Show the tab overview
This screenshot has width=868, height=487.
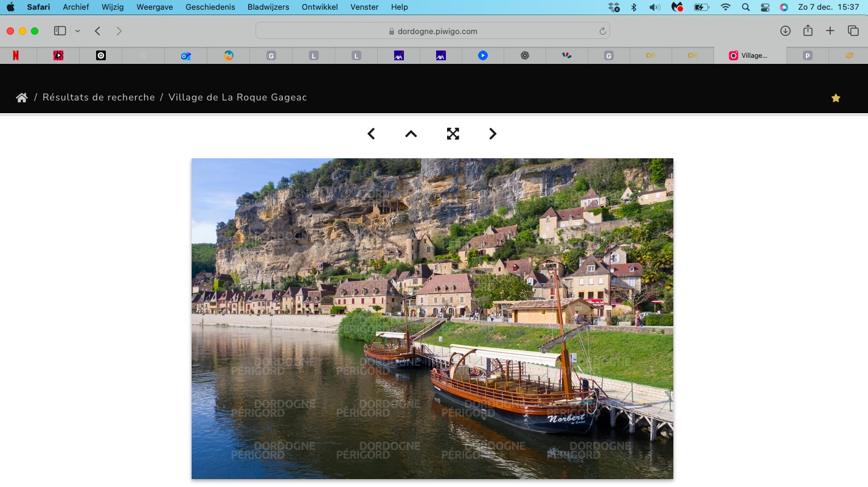853,31
